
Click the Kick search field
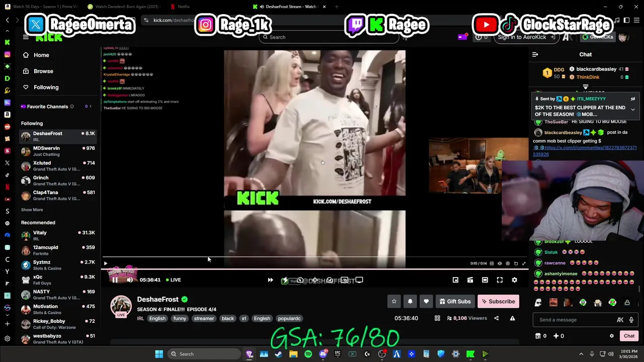(330, 37)
